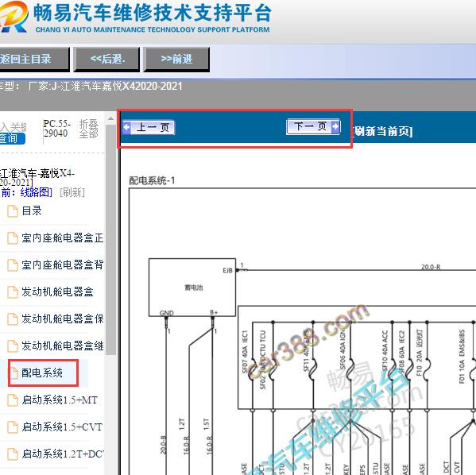
Task: Click the Chang Yi platform logo
Action: (x=14, y=17)
